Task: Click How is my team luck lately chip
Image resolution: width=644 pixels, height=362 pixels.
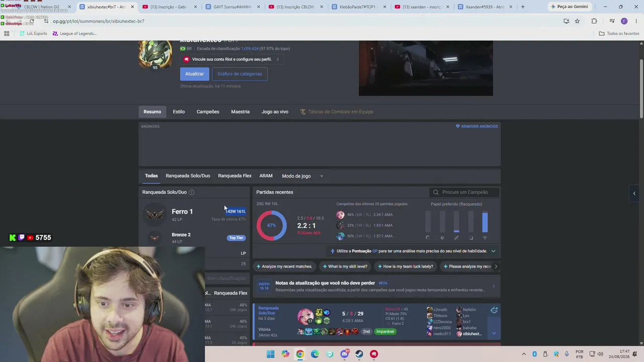Action: click(x=405, y=266)
